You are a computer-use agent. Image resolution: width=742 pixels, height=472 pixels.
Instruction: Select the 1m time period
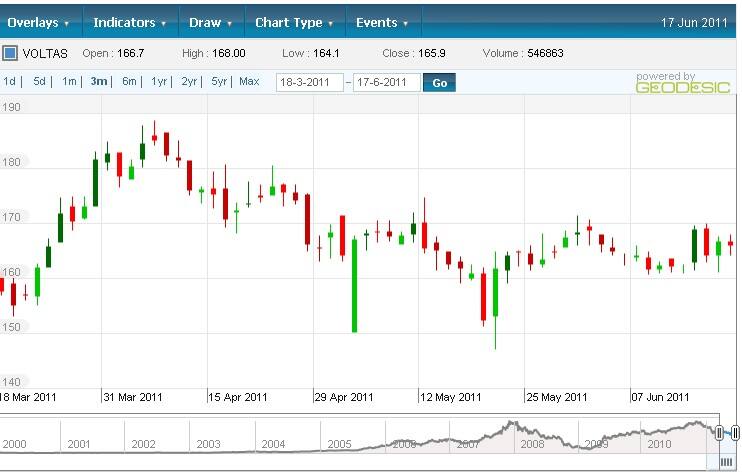[69, 81]
